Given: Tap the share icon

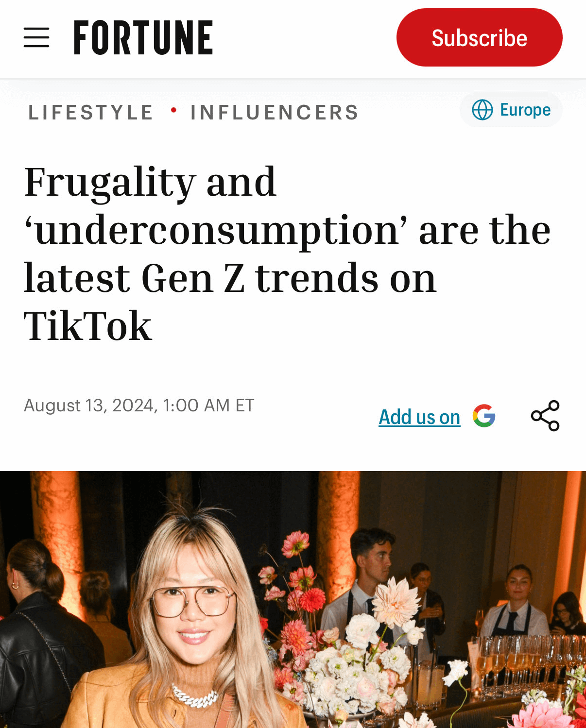Looking at the screenshot, I should click(545, 416).
